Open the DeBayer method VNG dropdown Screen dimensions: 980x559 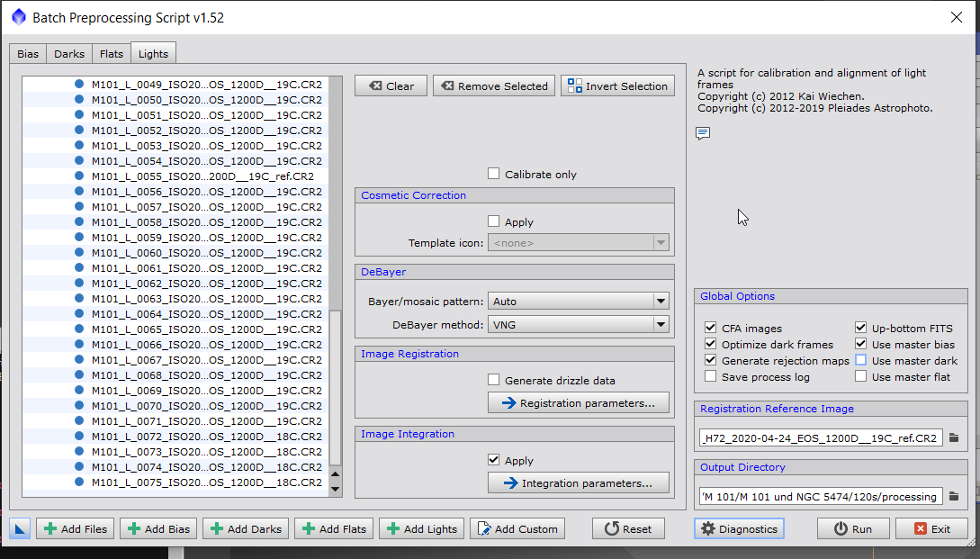(578, 325)
